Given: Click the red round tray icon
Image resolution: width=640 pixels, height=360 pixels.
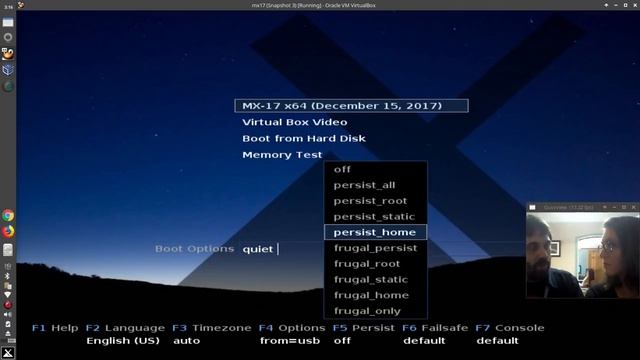Looking at the screenshot, I should click(x=7, y=304).
